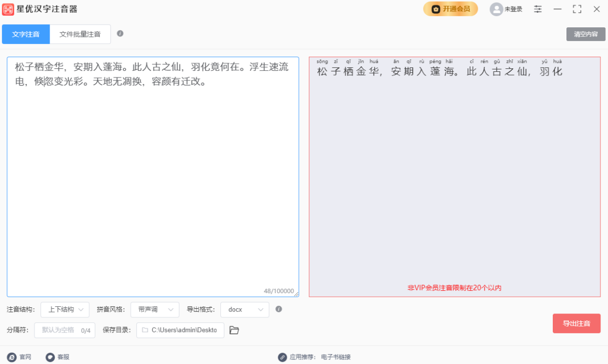The width and height of the screenshot is (608, 364).
Task: Toggle fullscreen with the maximize icon
Action: pos(577,9)
